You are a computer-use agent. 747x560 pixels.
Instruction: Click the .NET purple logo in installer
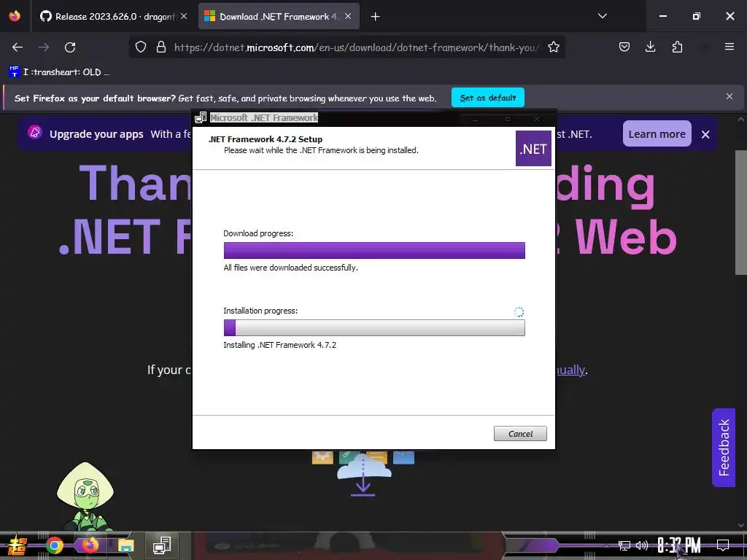(x=533, y=149)
